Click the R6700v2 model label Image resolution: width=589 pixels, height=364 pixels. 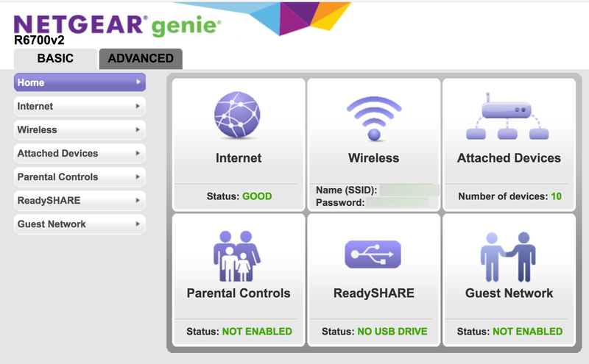39,40
